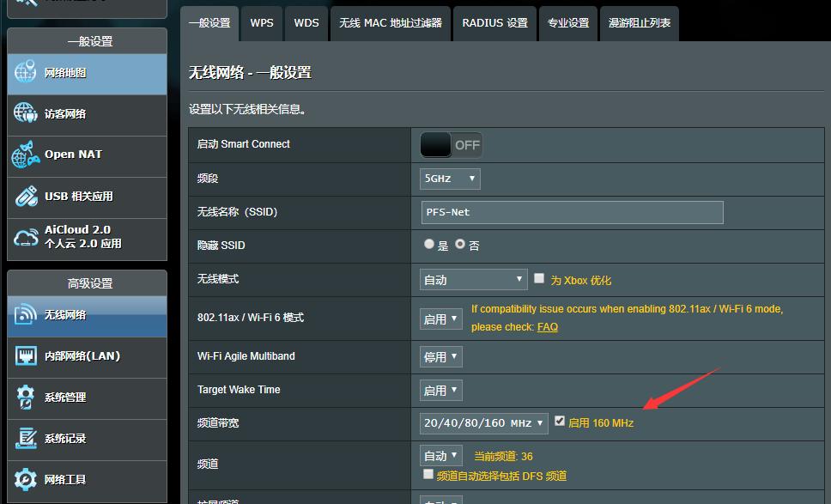Click the 系统记录 notepad icon
This screenshot has height=504, width=831.
tap(26, 438)
